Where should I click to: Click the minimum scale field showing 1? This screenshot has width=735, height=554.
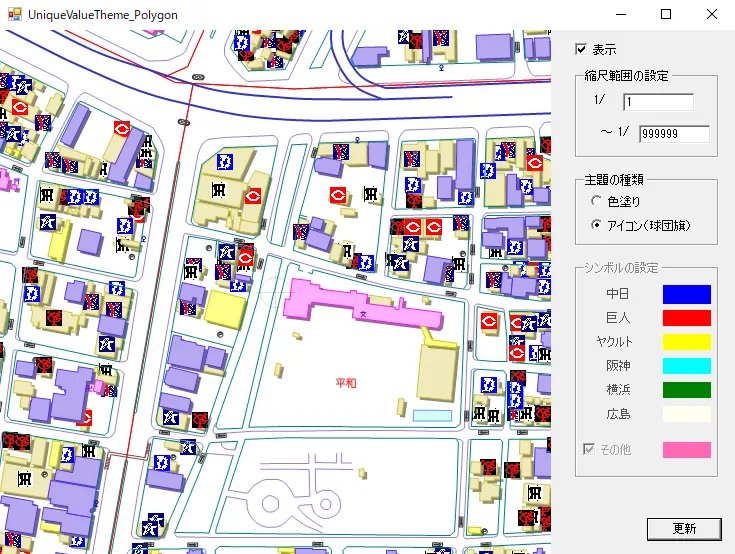(657, 102)
